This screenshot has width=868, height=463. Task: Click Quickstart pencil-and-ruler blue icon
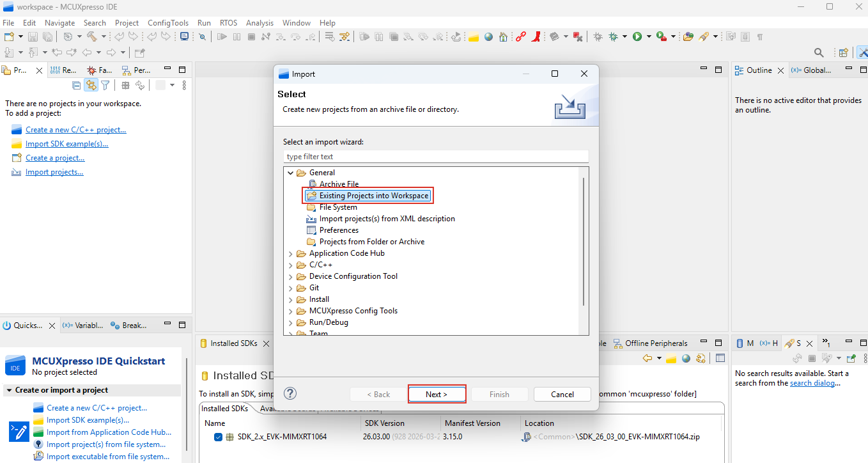(x=19, y=432)
